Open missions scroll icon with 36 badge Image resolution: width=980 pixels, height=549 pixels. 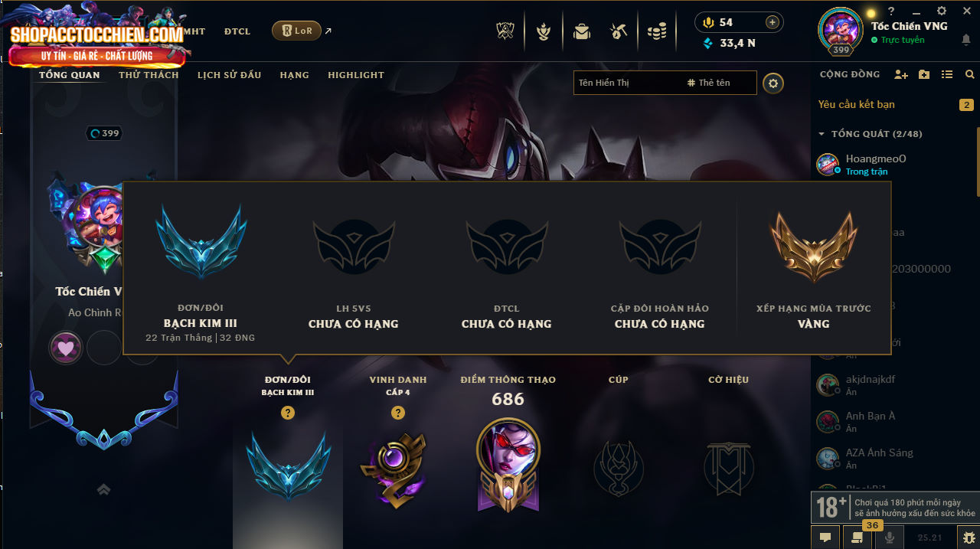click(857, 538)
